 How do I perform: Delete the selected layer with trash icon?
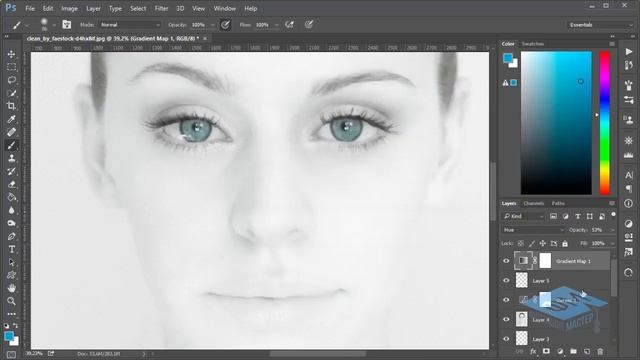[x=600, y=351]
